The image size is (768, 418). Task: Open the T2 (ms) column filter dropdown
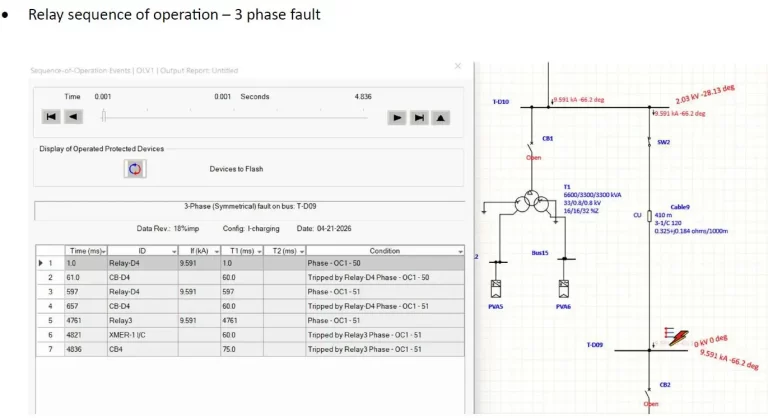302,251
